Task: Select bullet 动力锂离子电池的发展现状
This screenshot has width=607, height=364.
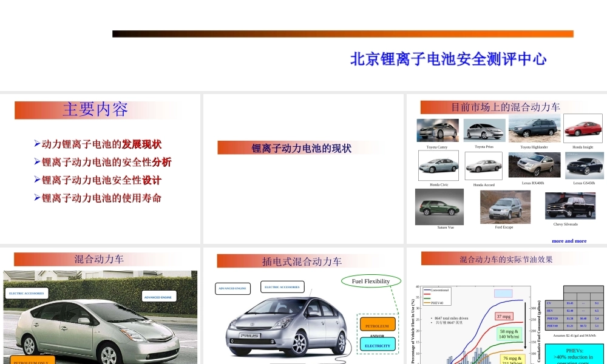Action: click(x=101, y=144)
